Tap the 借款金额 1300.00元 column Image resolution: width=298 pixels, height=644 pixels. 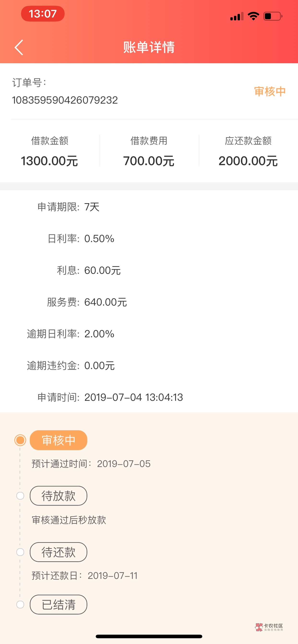[50, 151]
